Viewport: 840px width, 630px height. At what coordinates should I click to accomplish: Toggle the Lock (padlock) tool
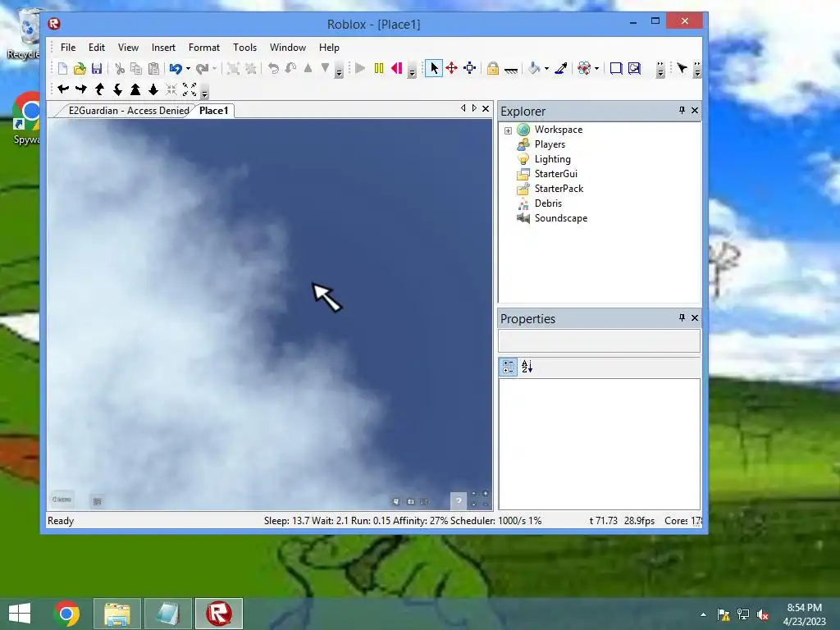tap(493, 69)
